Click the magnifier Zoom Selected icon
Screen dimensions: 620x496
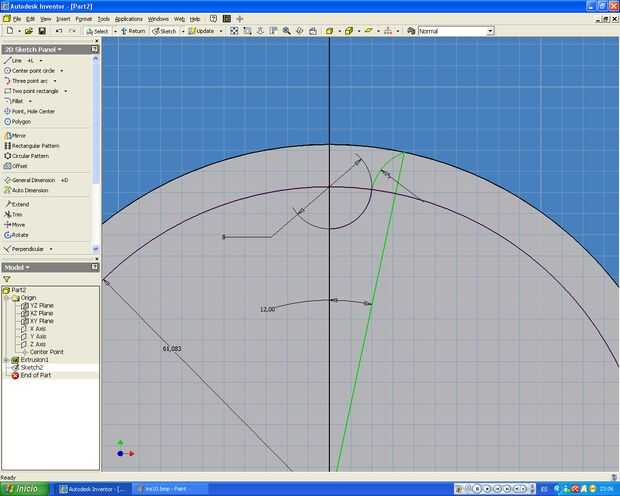286,31
